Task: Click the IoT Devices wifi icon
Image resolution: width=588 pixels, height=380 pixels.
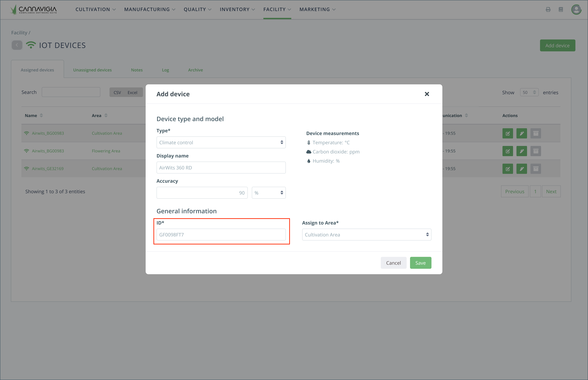Action: click(31, 45)
